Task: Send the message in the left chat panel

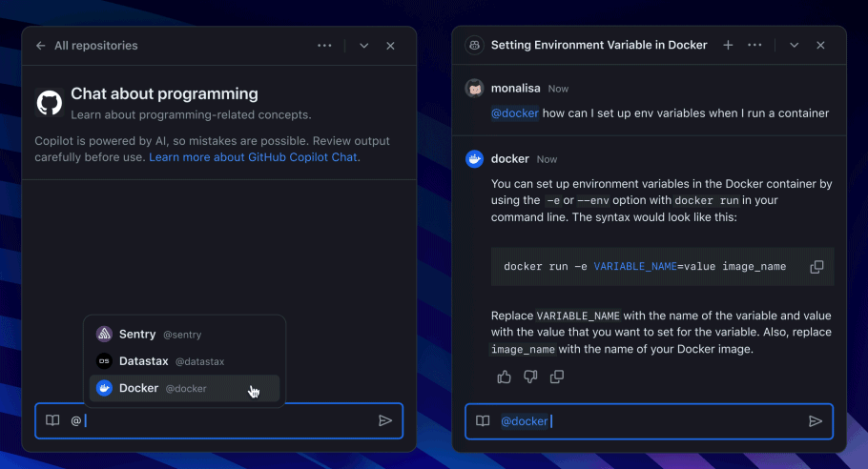Action: [385, 421]
